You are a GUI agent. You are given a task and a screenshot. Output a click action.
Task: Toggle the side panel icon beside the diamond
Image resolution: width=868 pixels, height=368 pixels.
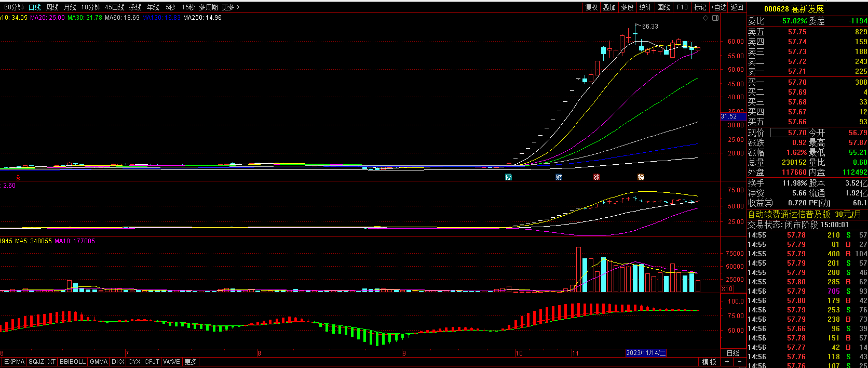pos(715,18)
